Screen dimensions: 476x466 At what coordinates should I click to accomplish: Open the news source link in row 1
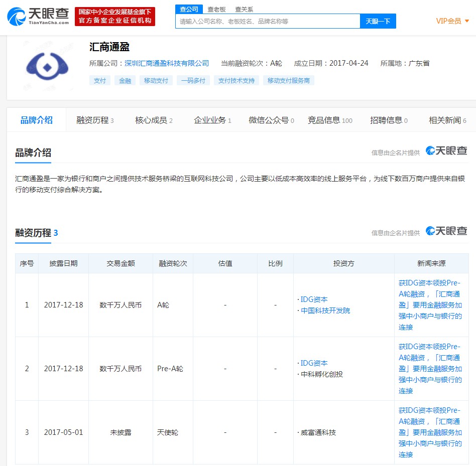430,305
